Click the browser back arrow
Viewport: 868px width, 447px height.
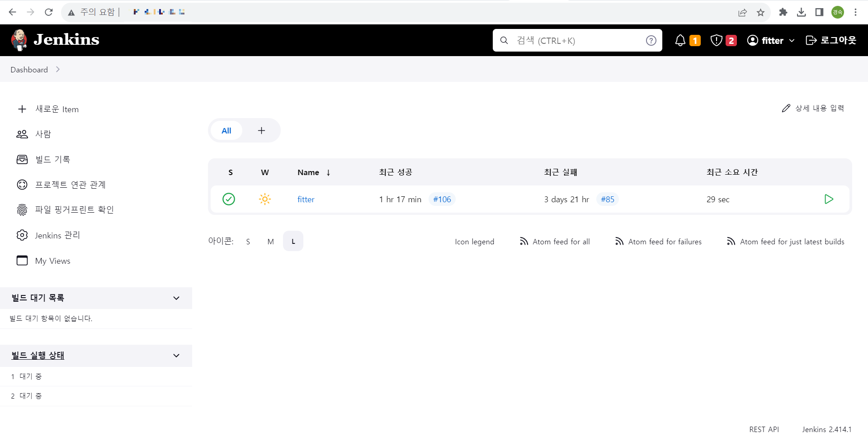coord(13,12)
